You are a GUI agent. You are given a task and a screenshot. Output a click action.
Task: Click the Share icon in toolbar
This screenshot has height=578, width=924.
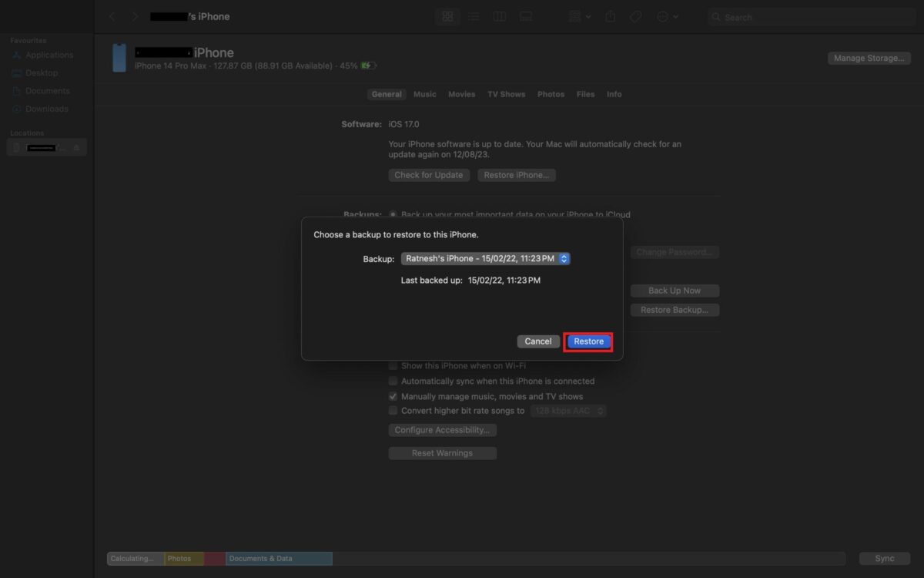click(x=611, y=16)
